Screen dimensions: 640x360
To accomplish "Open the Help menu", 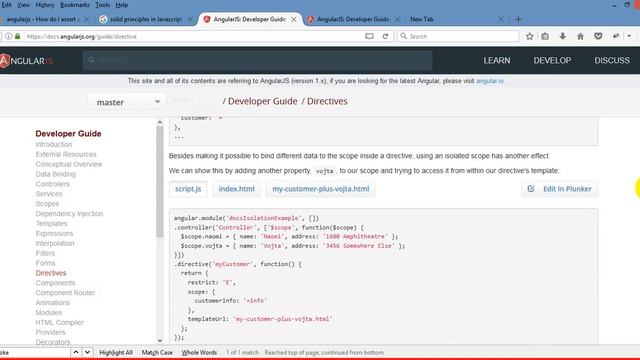I will [122, 5].
